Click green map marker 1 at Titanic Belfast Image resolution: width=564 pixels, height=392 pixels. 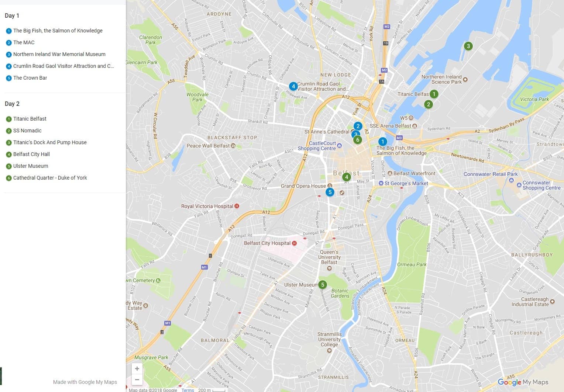(x=434, y=94)
